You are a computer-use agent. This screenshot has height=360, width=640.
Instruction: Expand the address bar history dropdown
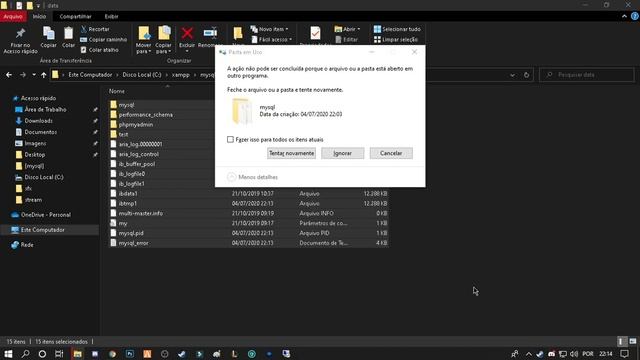[x=512, y=75]
